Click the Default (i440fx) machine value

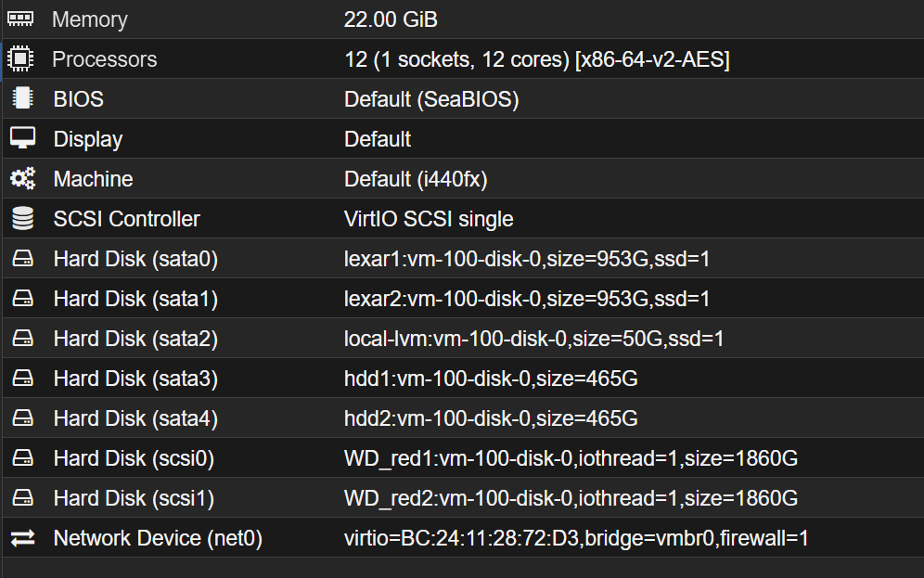coord(416,179)
